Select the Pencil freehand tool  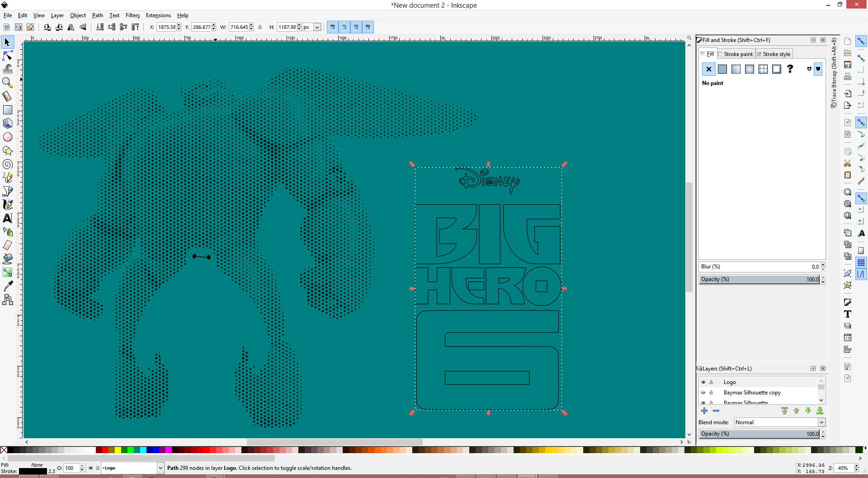click(7, 178)
